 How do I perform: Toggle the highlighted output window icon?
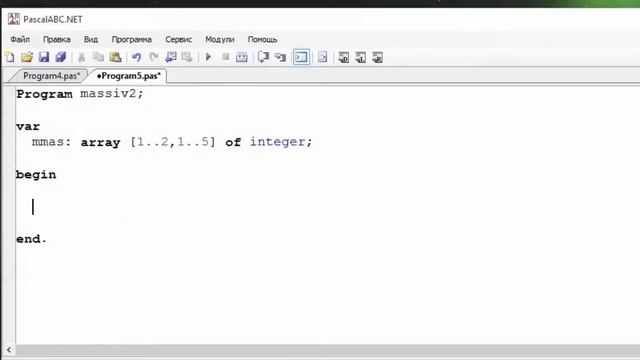[x=301, y=57]
